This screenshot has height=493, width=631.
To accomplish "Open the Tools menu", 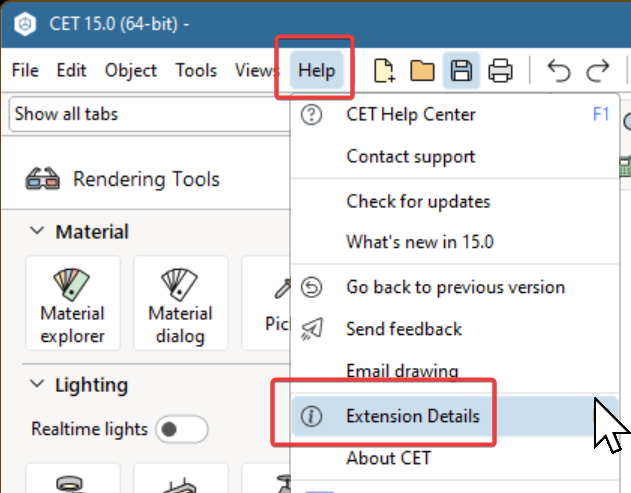I will click(x=196, y=70).
